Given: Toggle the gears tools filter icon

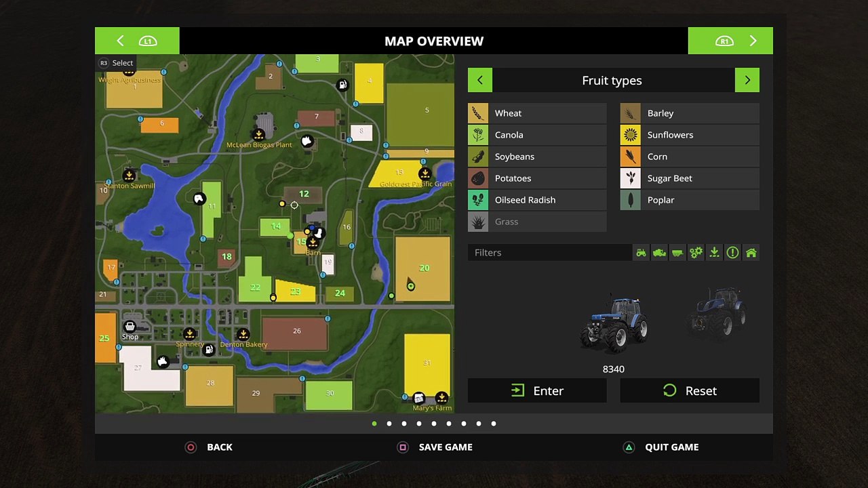Looking at the screenshot, I should click(x=696, y=253).
